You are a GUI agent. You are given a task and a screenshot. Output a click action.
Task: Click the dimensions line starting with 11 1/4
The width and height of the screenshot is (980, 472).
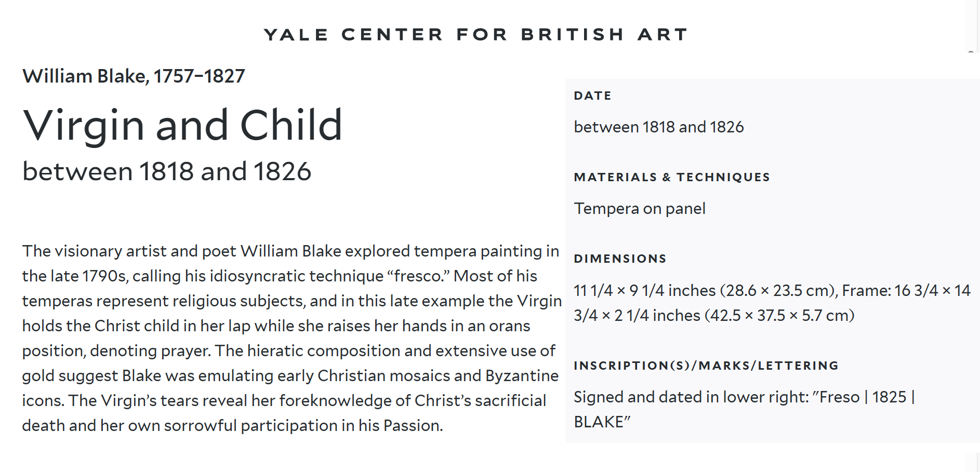[772, 290]
